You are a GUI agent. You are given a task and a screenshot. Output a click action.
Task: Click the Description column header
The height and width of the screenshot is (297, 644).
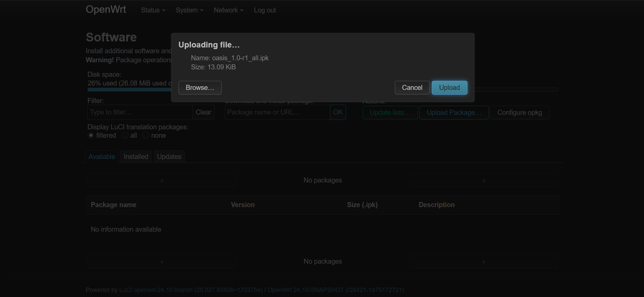click(x=437, y=205)
